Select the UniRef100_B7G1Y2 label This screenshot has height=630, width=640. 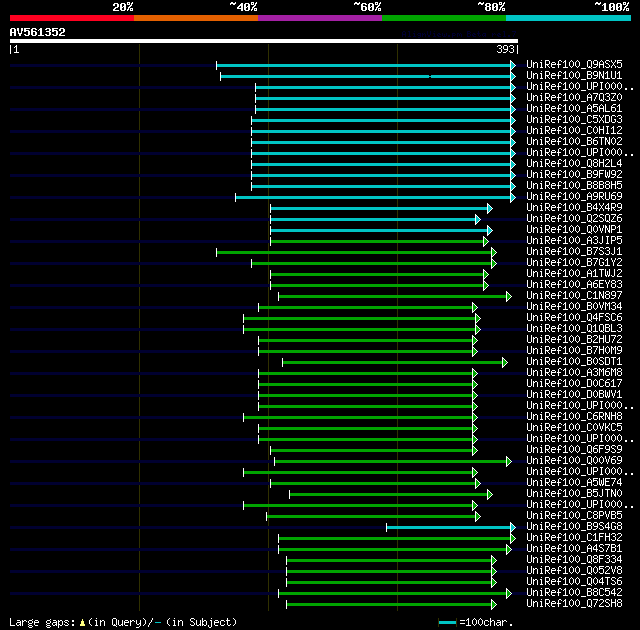tap(574, 263)
